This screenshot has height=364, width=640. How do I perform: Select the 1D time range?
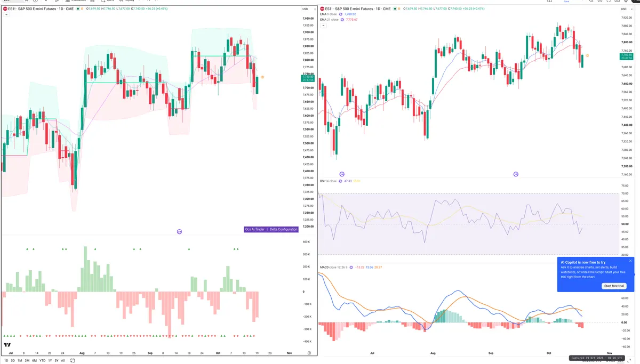click(x=6, y=360)
